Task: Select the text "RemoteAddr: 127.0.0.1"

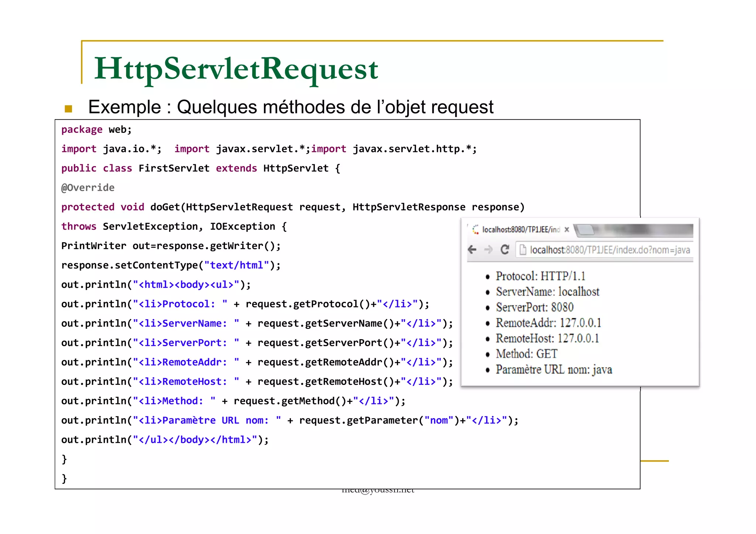Action: [549, 323]
